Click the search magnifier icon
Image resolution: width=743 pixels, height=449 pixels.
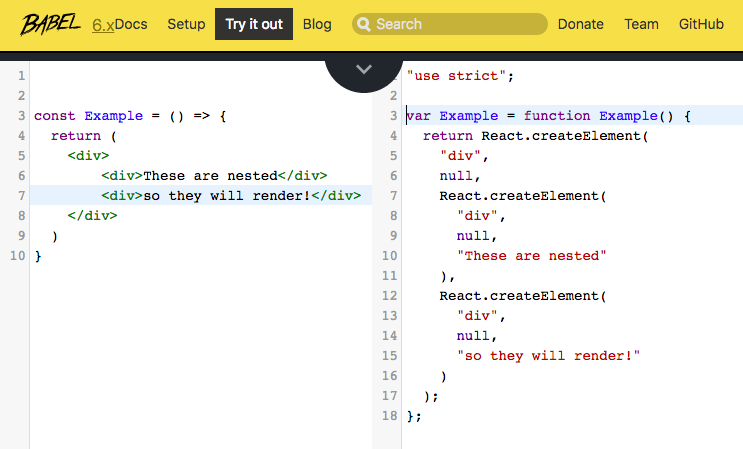[363, 24]
